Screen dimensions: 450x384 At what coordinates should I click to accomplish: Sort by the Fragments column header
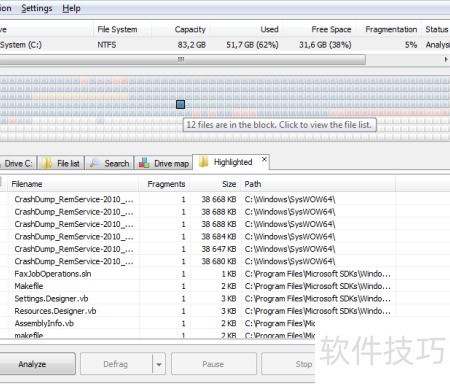coord(166,184)
